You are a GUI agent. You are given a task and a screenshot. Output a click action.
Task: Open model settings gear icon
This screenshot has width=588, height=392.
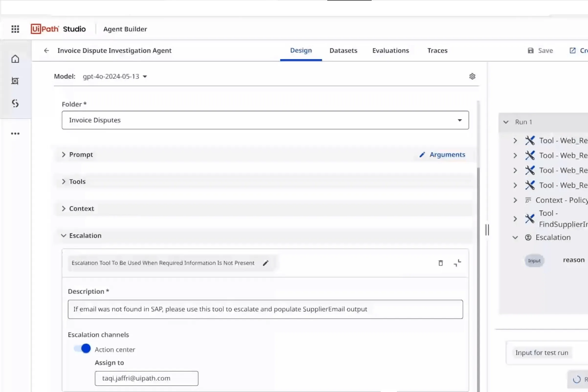pos(472,76)
